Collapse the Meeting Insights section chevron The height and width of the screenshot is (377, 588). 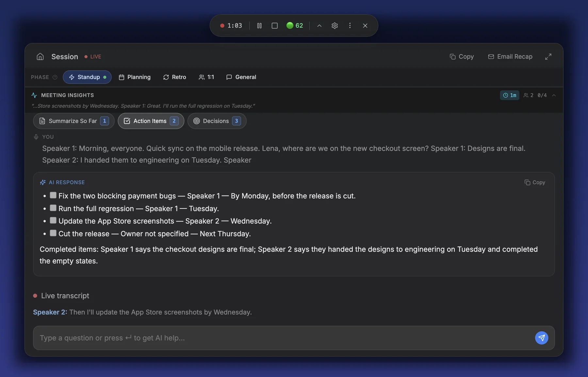pyautogui.click(x=554, y=95)
